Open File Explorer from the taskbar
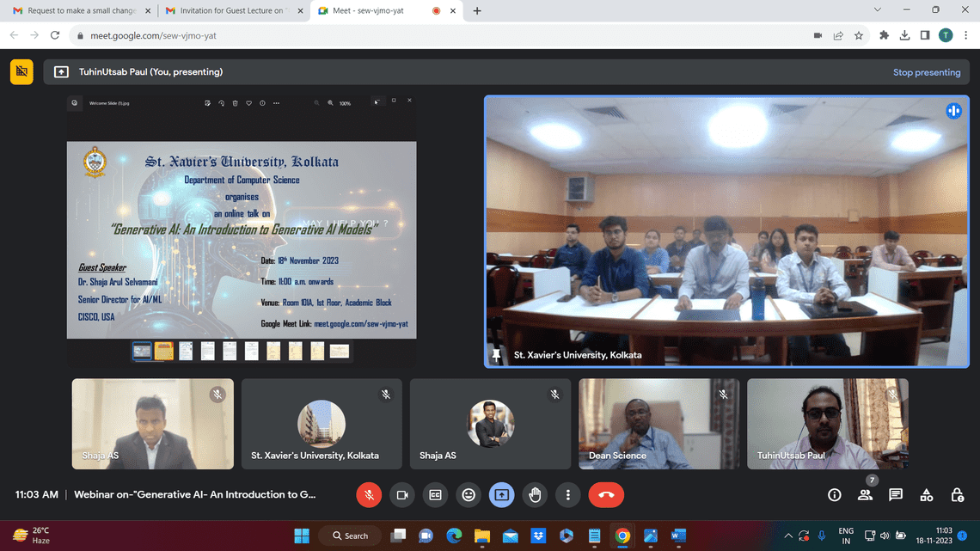Screen dimensions: 980x551 click(482, 536)
